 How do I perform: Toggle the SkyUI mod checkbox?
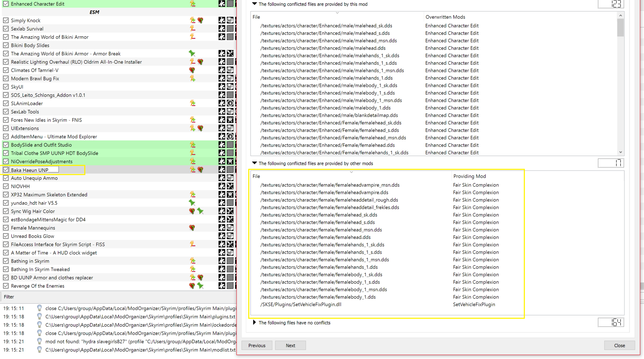[6, 87]
